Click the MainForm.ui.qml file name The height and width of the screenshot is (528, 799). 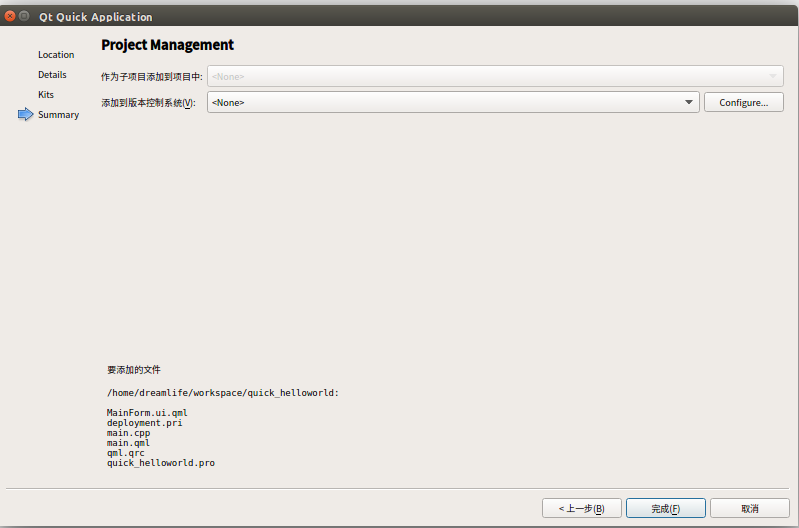click(147, 413)
